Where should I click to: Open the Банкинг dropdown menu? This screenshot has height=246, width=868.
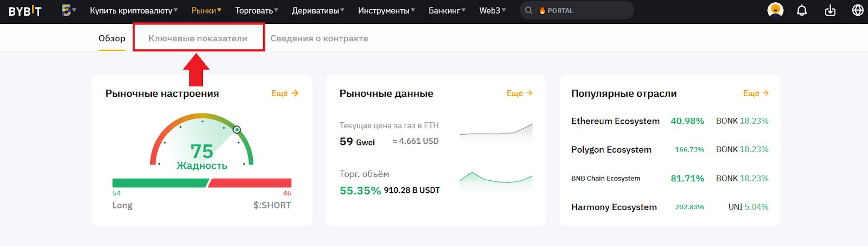coord(446,10)
